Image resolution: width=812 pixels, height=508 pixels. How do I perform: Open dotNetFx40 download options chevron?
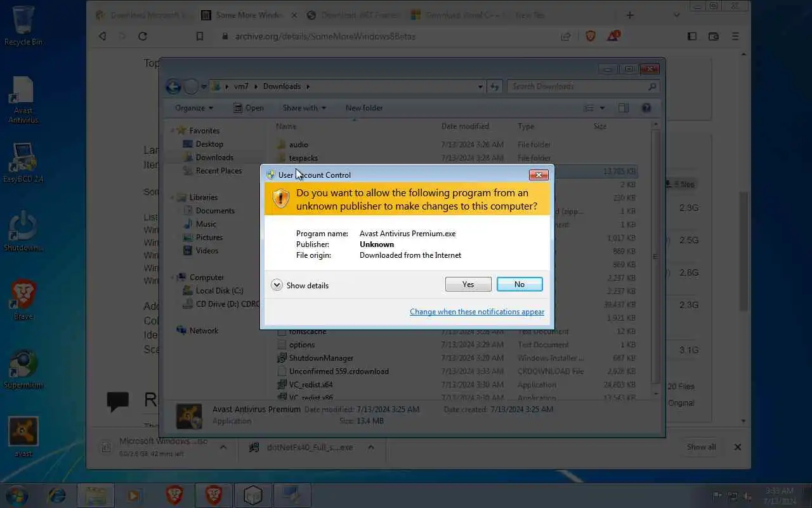pyautogui.click(x=370, y=447)
